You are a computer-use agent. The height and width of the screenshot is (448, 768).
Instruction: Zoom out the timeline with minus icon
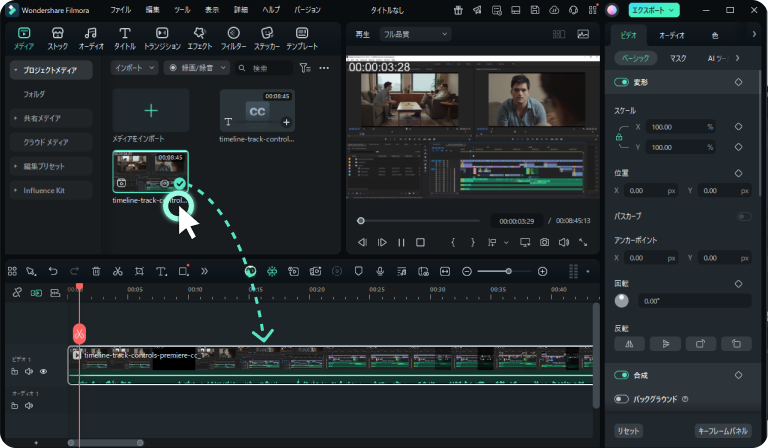pos(467,271)
